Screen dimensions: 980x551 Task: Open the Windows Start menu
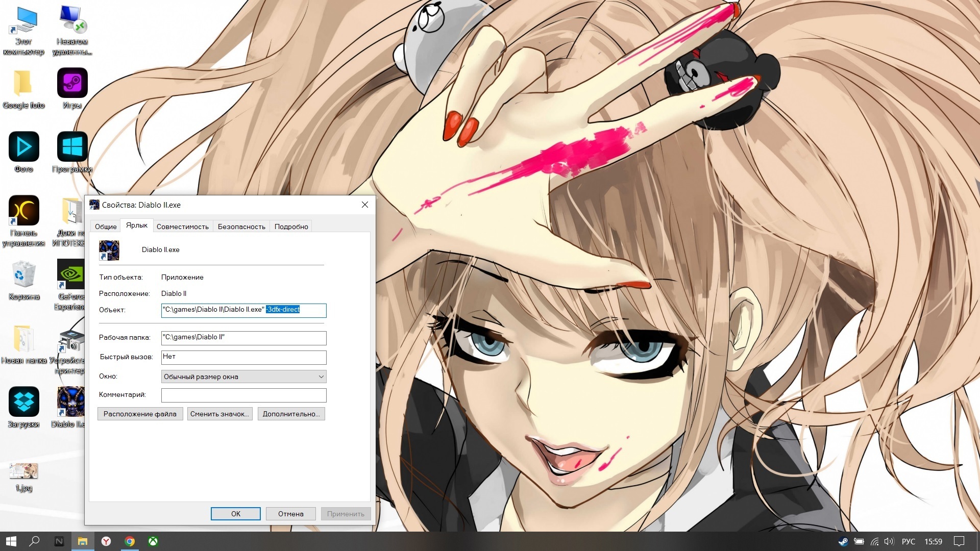(11, 541)
